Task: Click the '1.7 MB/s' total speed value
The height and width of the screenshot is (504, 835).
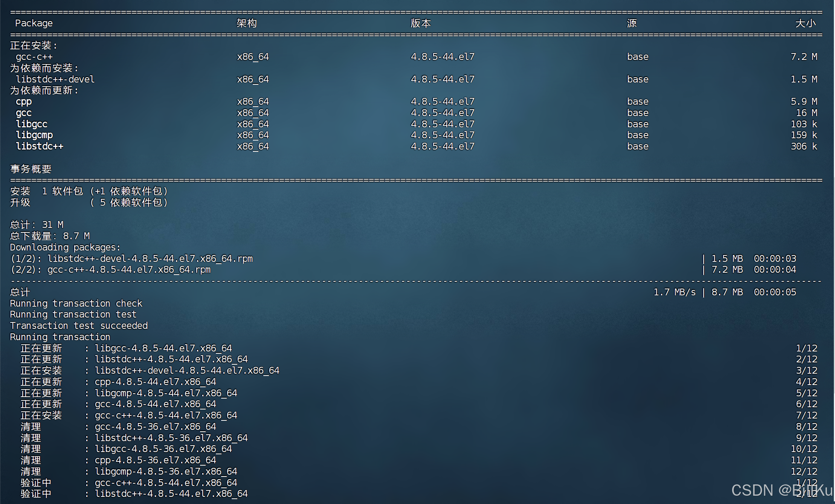Action: [x=675, y=292]
